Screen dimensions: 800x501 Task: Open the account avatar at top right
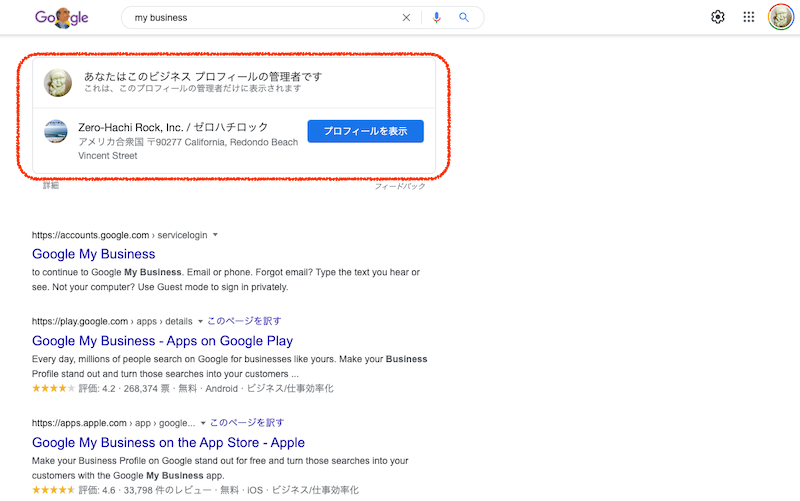(x=781, y=17)
